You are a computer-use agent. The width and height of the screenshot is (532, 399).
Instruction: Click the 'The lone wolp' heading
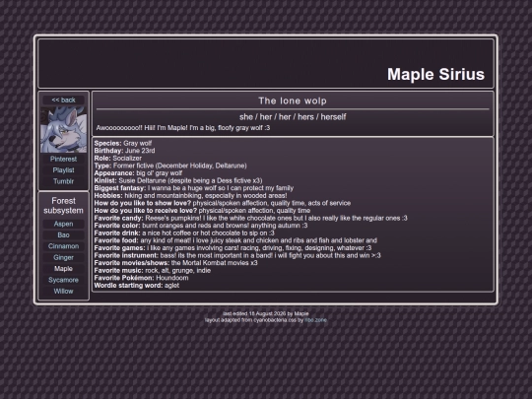click(293, 100)
